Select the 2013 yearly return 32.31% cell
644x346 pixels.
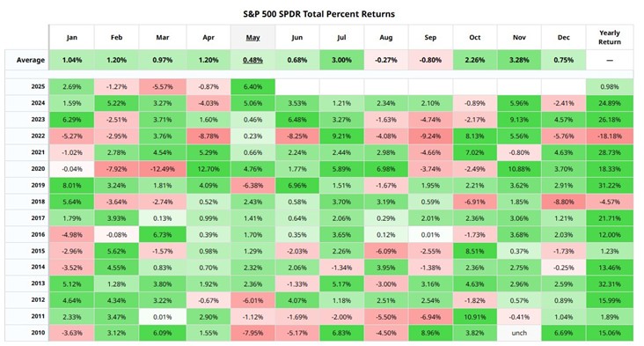(610, 284)
